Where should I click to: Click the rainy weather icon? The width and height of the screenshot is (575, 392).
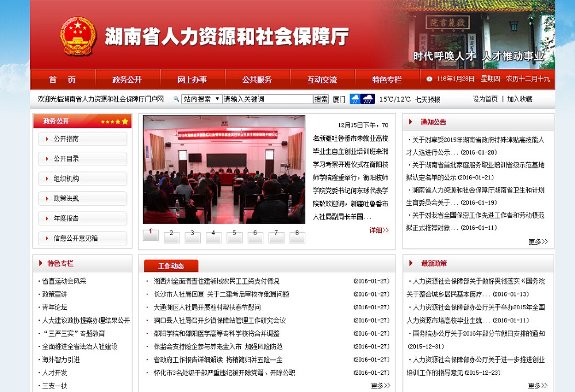point(355,99)
